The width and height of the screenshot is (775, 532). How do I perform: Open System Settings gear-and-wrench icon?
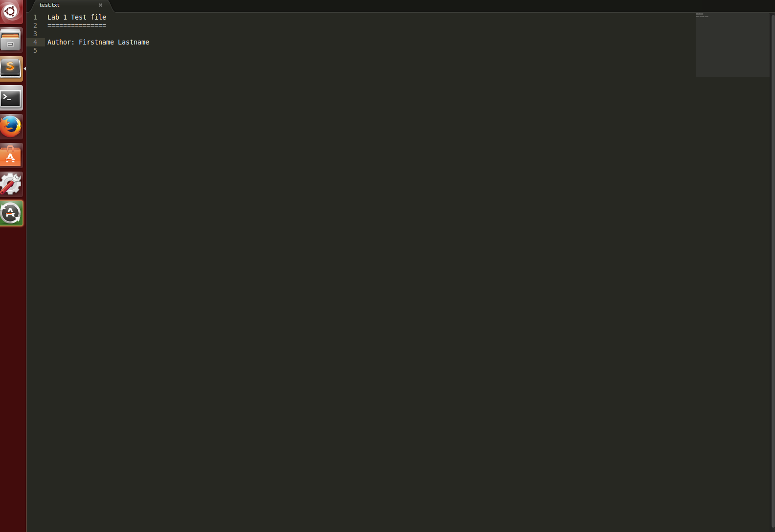coord(11,184)
